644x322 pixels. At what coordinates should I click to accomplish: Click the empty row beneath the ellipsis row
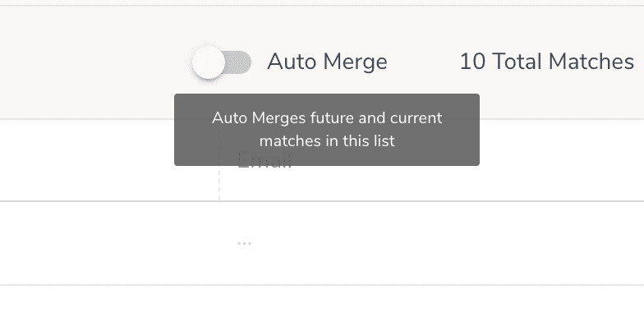[x=322, y=304]
